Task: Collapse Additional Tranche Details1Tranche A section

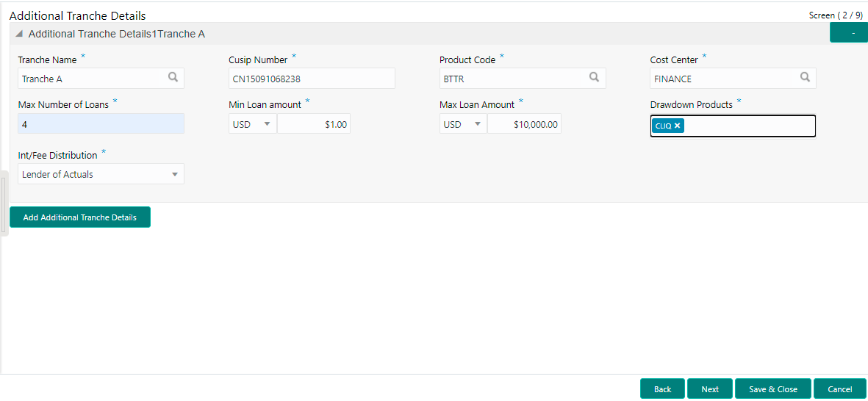Action: [19, 35]
